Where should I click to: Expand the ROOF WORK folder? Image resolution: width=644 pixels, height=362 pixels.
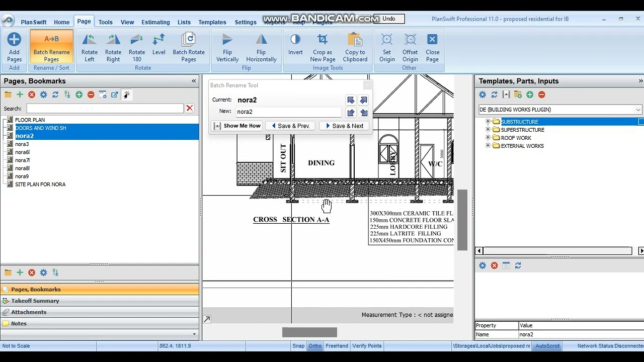click(488, 138)
